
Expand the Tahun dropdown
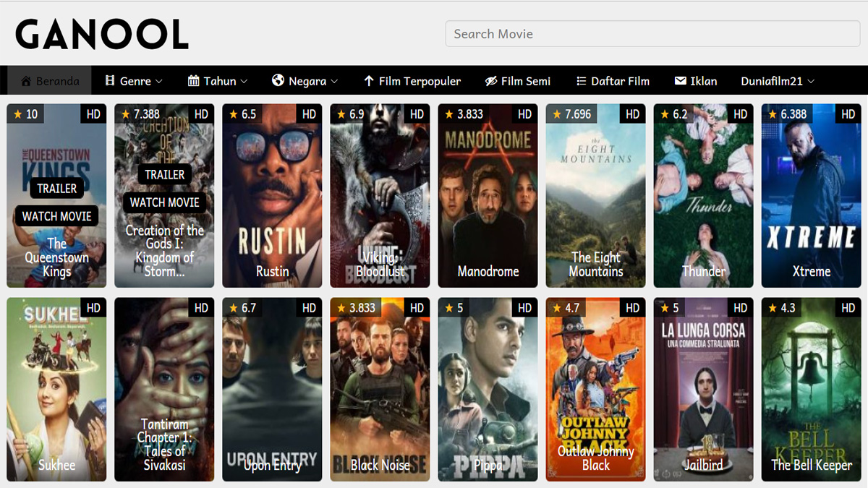(217, 81)
